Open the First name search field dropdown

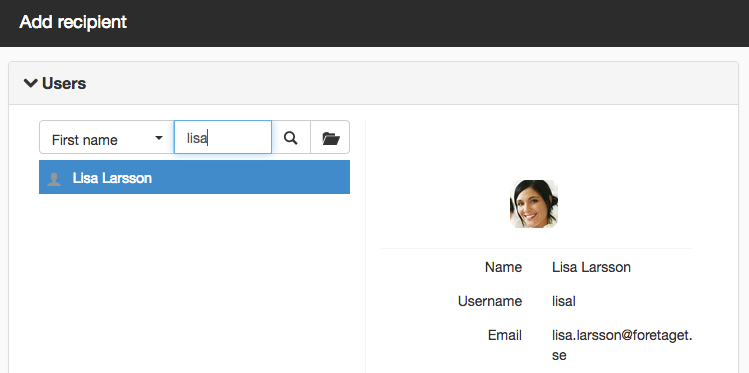tap(107, 138)
